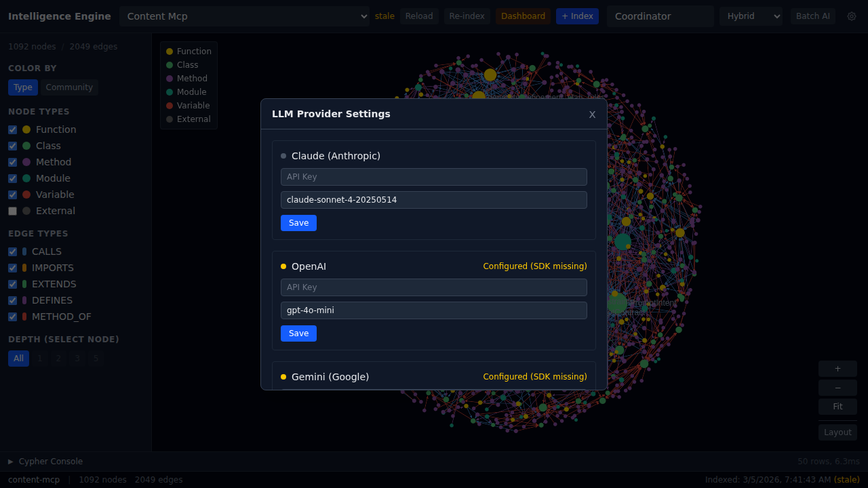Toggle the CALLS edge type checkbox
The image size is (868, 488).
click(x=12, y=251)
